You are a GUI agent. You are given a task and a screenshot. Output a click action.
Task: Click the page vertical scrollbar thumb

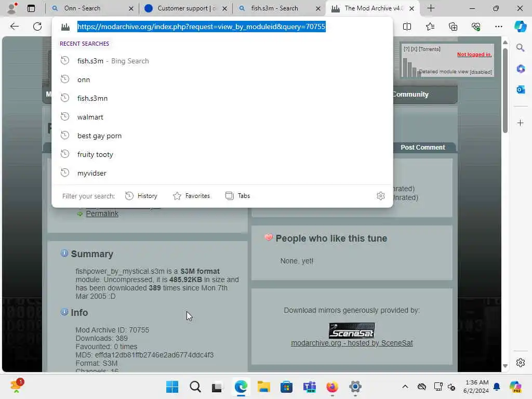[x=505, y=90]
